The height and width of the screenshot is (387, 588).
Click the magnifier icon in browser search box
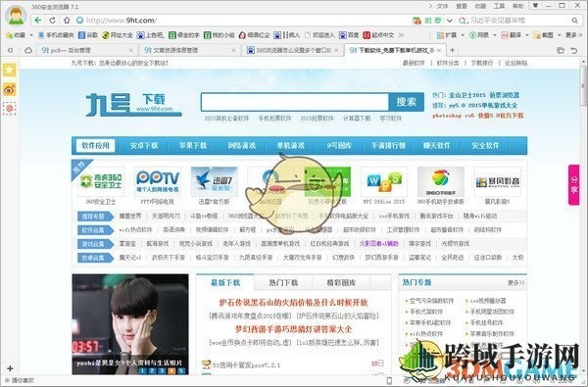coord(574,21)
